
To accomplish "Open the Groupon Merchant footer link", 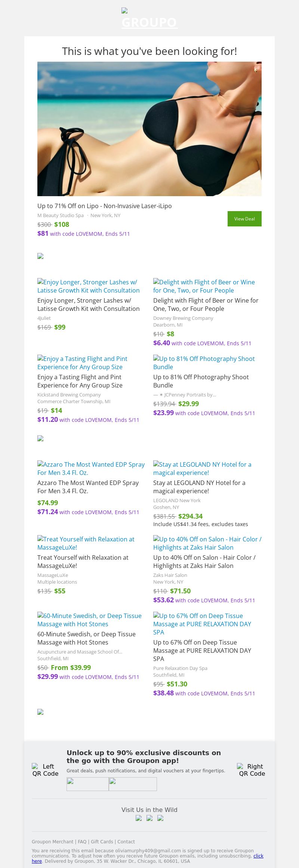I will (52, 841).
